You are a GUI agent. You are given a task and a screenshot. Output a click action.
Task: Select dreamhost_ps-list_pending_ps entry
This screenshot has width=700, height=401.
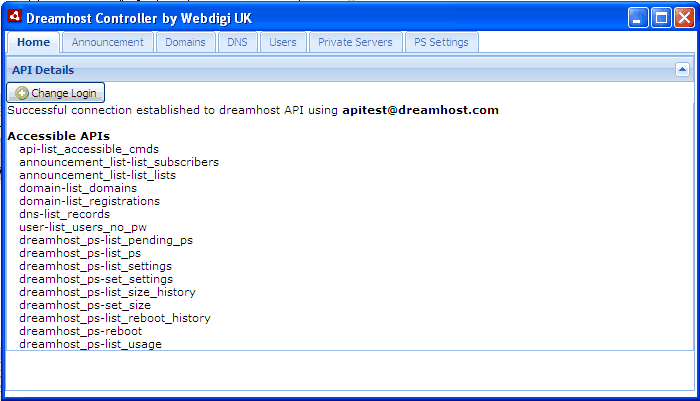(x=106, y=240)
